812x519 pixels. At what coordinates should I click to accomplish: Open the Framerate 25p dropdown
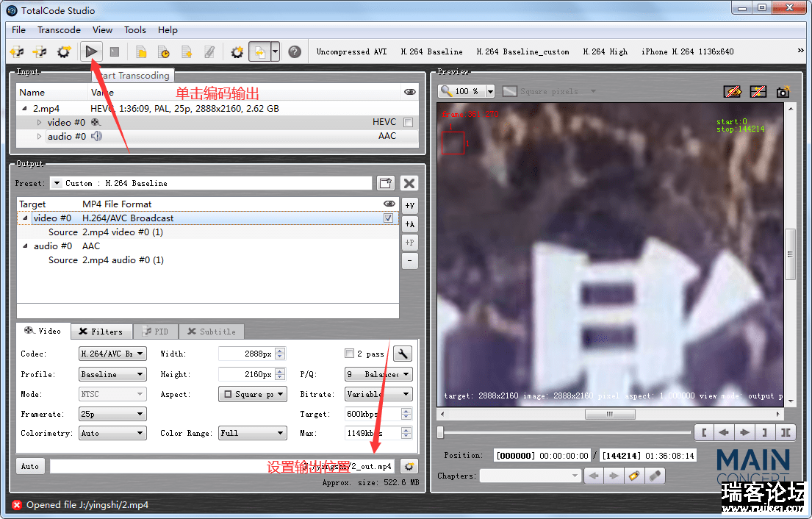[112, 414]
